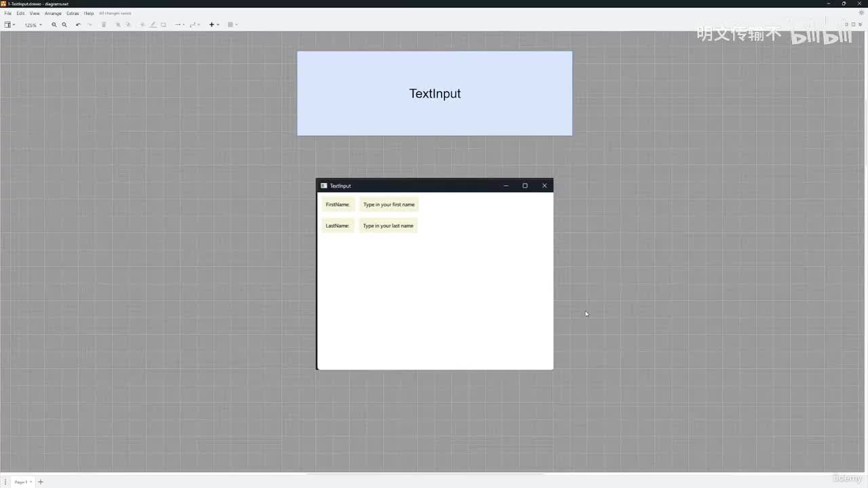Select the blue TextInput title shape

click(435, 94)
